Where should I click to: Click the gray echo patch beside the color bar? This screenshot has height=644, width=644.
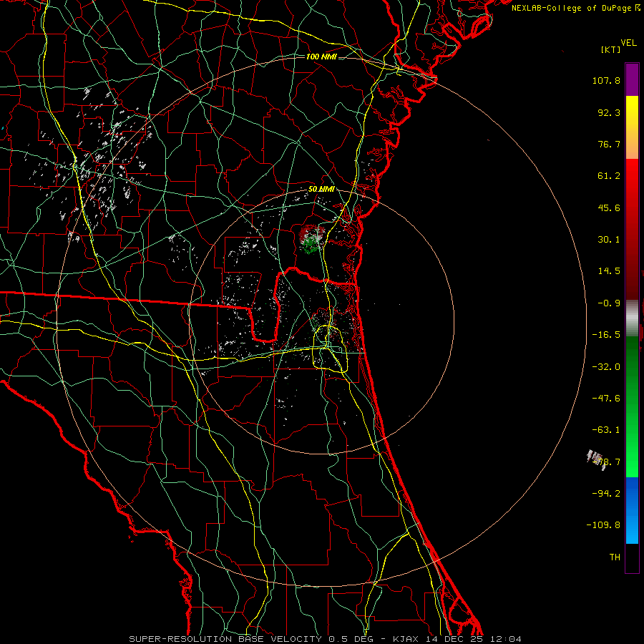tap(595, 459)
